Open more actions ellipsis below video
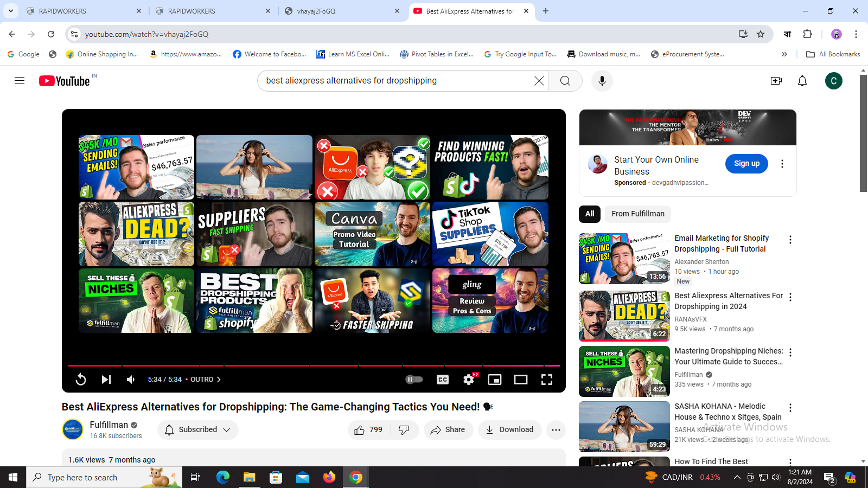The height and width of the screenshot is (488, 868). point(556,429)
